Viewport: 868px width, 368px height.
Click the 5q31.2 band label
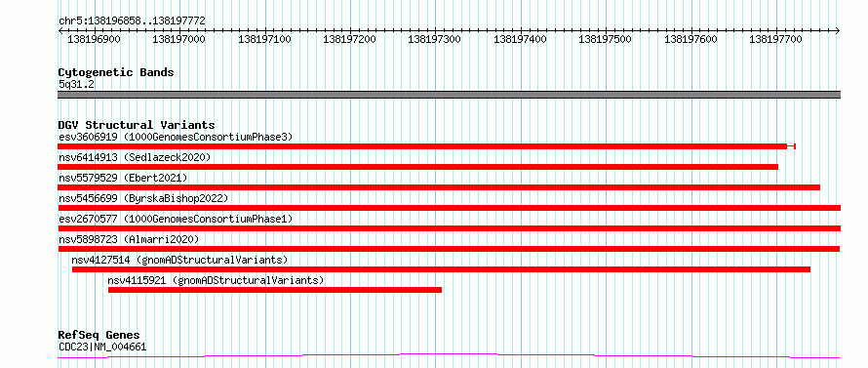77,85
